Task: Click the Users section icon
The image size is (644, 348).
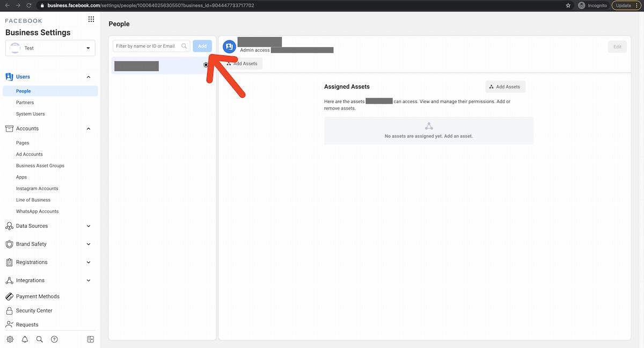Action: click(9, 77)
